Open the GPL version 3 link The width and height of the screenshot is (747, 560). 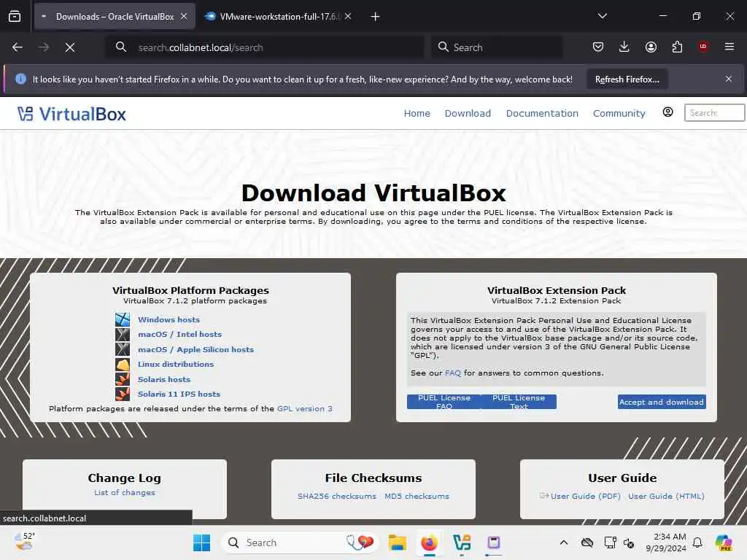click(x=305, y=408)
